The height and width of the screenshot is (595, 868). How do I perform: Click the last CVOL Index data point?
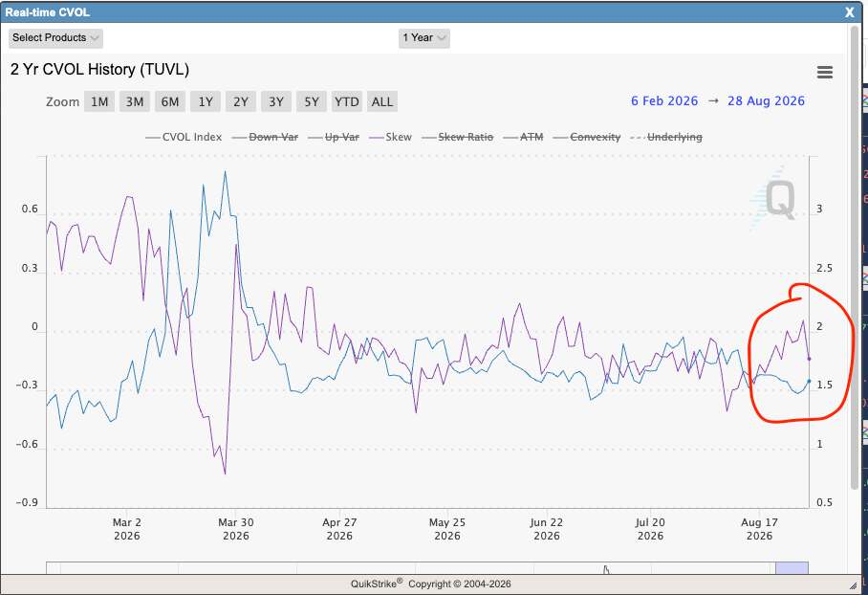coord(810,381)
